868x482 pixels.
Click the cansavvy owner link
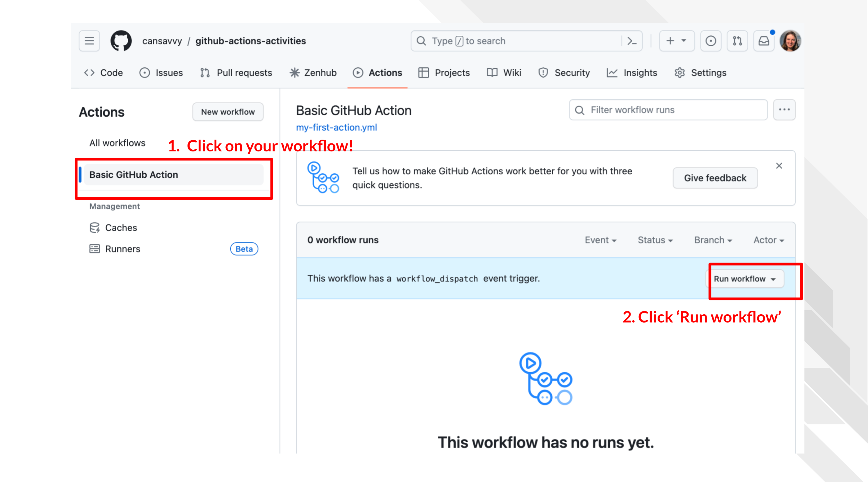[x=162, y=41]
